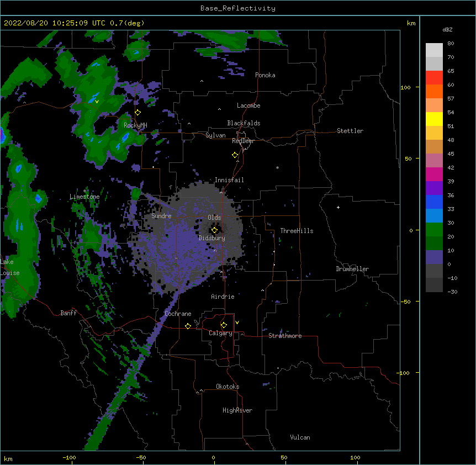Image resolution: width=476 pixels, height=465 pixels.
Task: Click the -10 dBZ gray legend swatch
Action: pos(434,285)
